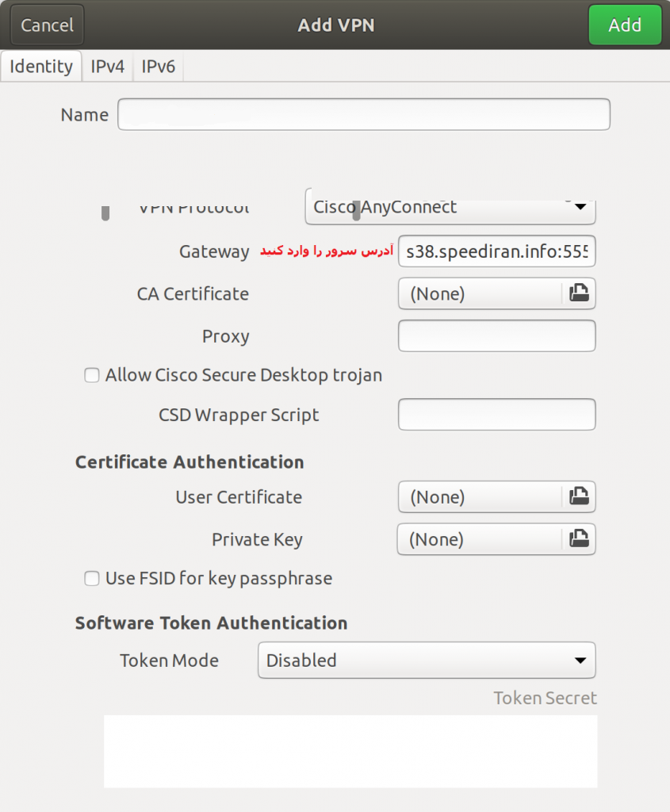This screenshot has height=812, width=670.
Task: Expand the Token Mode dropdown
Action: (x=427, y=660)
